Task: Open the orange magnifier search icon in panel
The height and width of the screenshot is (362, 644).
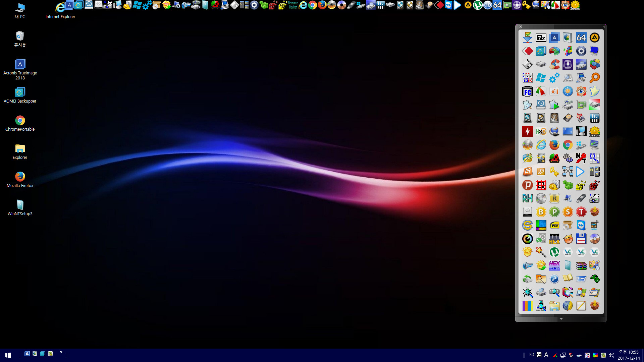Action: pos(595,78)
